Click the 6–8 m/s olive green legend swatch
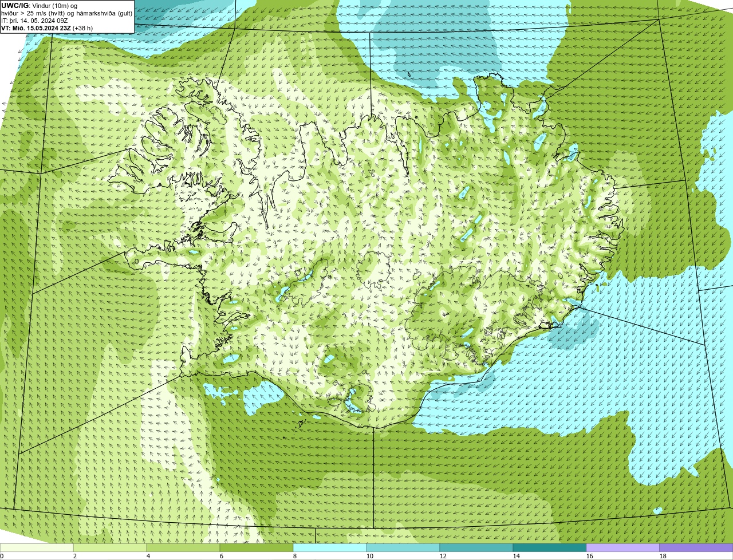 coord(257,547)
